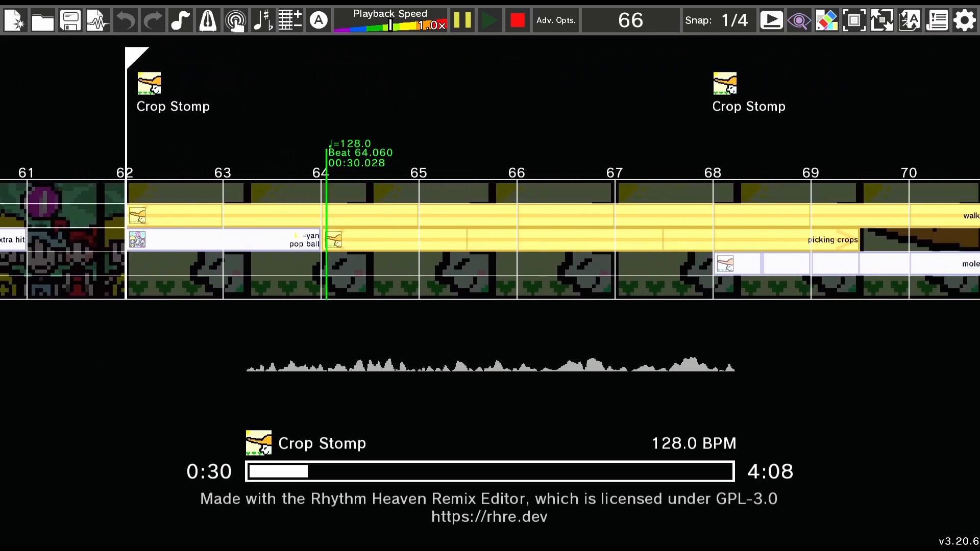980x551 pixels.
Task: Save the remix with floppy icon
Action: point(70,21)
